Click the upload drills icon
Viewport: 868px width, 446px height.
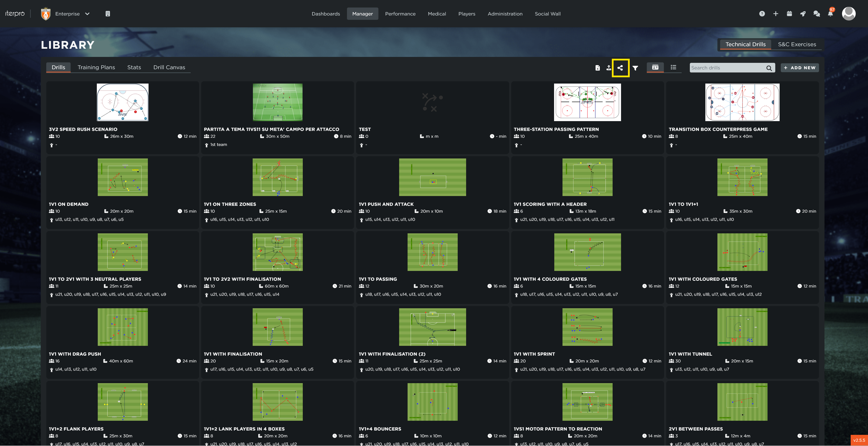pyautogui.click(x=609, y=68)
